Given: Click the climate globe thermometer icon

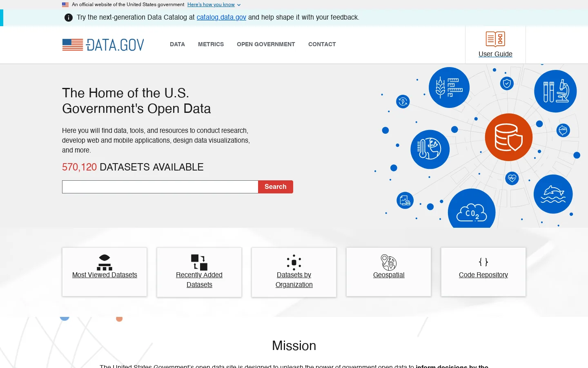Looking at the screenshot, I should pyautogui.click(x=430, y=149).
